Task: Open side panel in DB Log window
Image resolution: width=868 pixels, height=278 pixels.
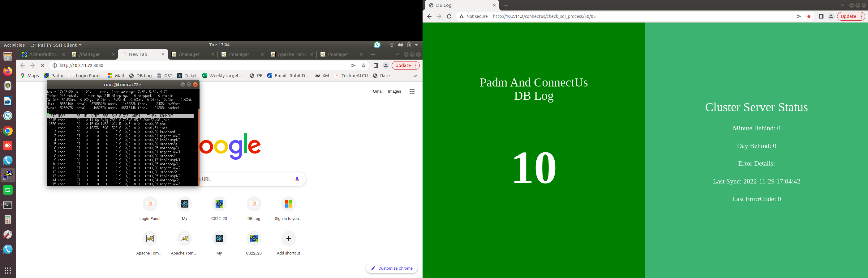Action: click(x=821, y=16)
